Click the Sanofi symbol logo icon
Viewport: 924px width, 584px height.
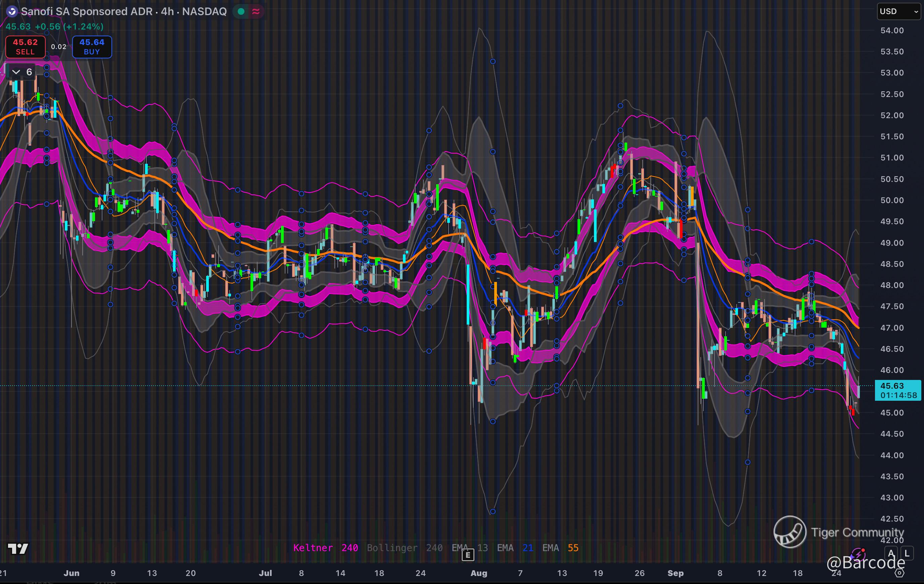pyautogui.click(x=12, y=11)
